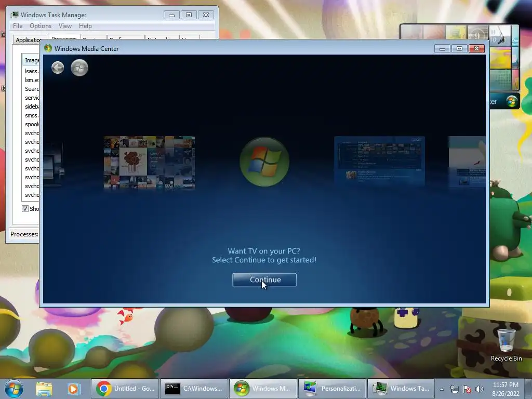
Task: Click the Image Name column header
Action: [x=31, y=60]
